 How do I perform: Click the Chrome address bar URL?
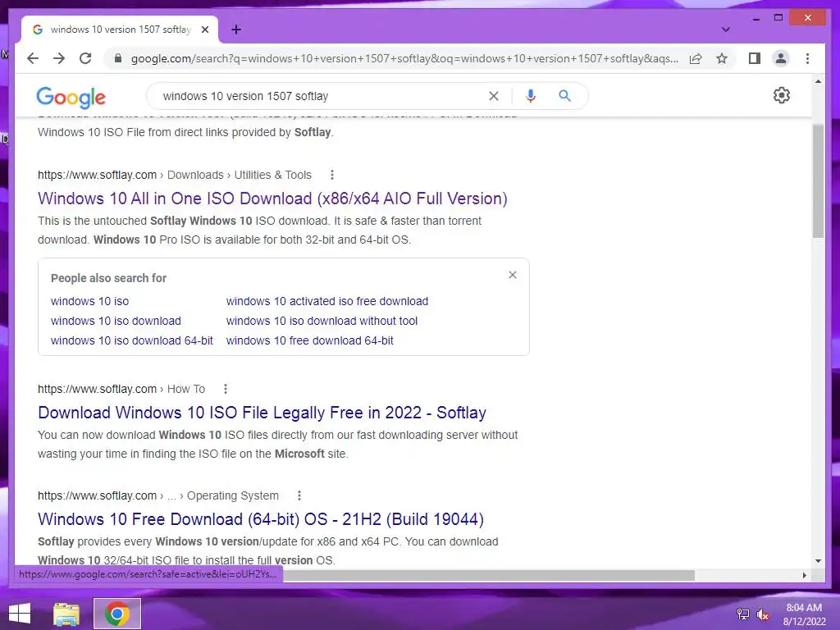[x=404, y=58]
